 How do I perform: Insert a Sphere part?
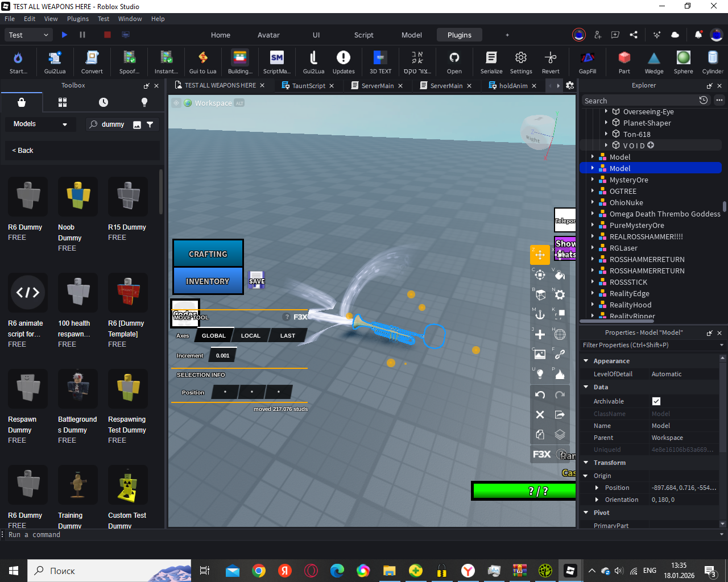[684, 62]
